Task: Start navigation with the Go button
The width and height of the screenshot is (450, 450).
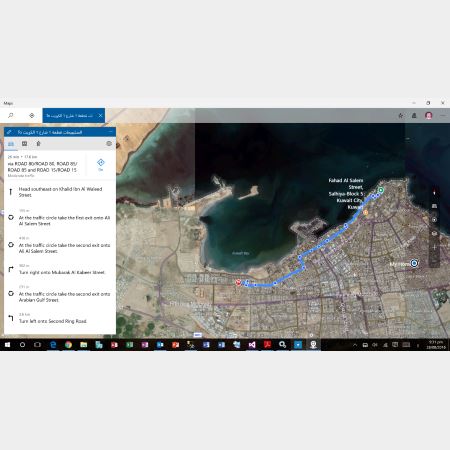Action: tap(101, 165)
